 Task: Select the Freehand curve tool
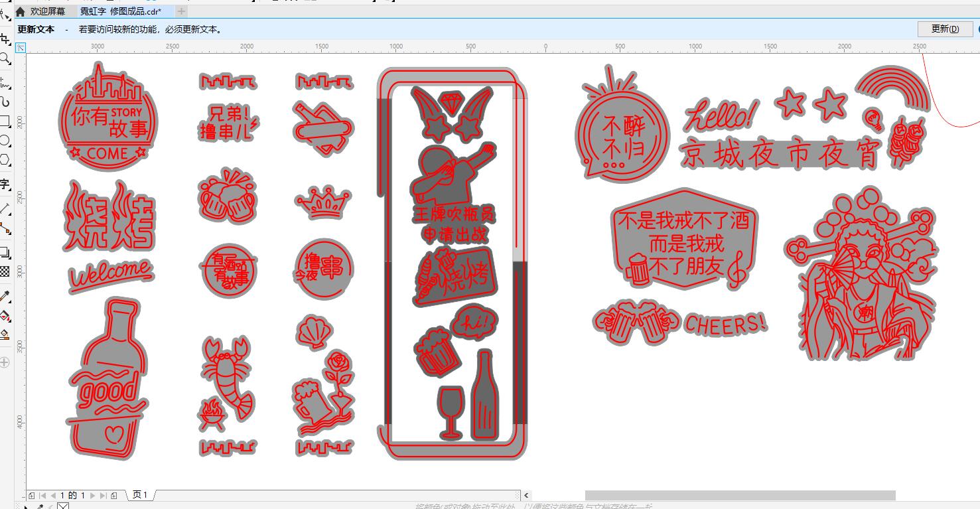[x=5, y=82]
